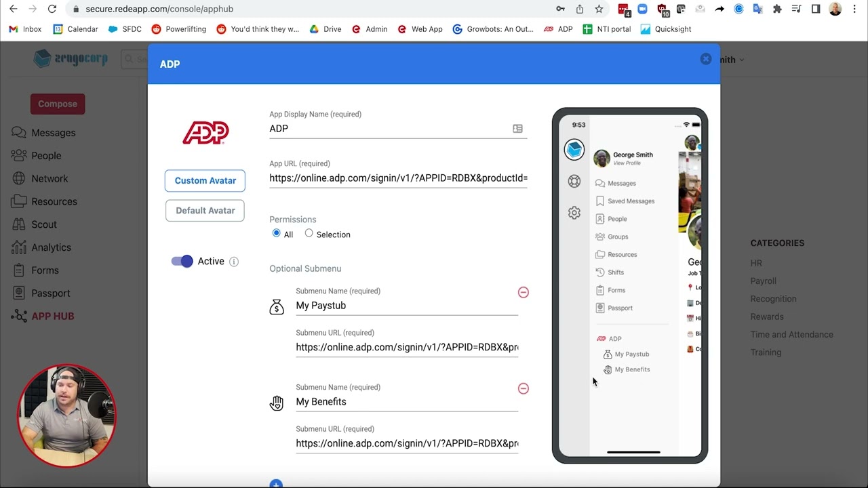Toggle the Active switch
The width and height of the screenshot is (868, 488).
coord(182,261)
